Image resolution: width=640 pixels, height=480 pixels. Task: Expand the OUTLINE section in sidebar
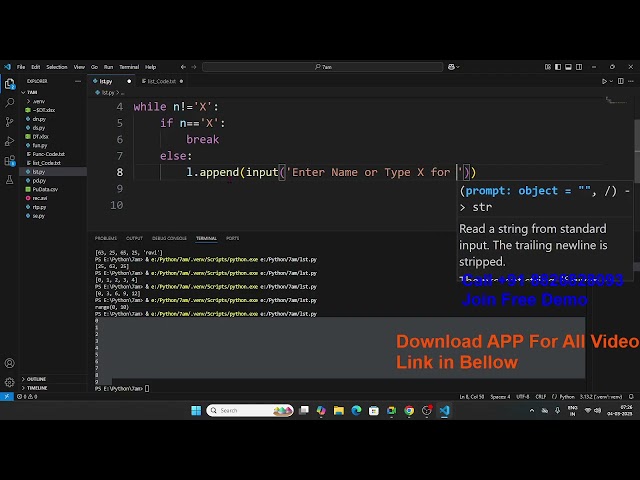(x=36, y=379)
